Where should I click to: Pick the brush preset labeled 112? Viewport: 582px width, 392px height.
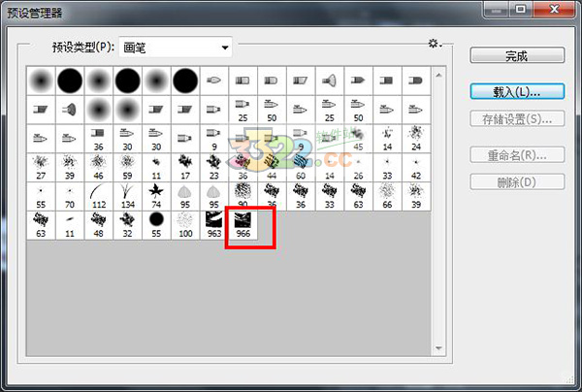coord(99,196)
